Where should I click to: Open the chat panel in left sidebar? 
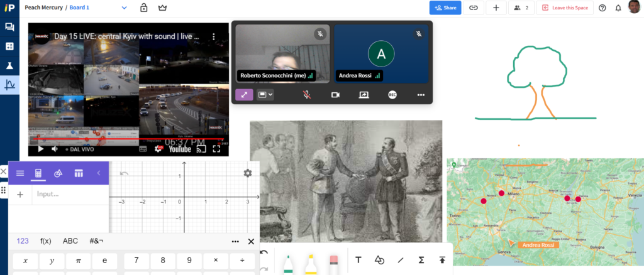click(9, 27)
